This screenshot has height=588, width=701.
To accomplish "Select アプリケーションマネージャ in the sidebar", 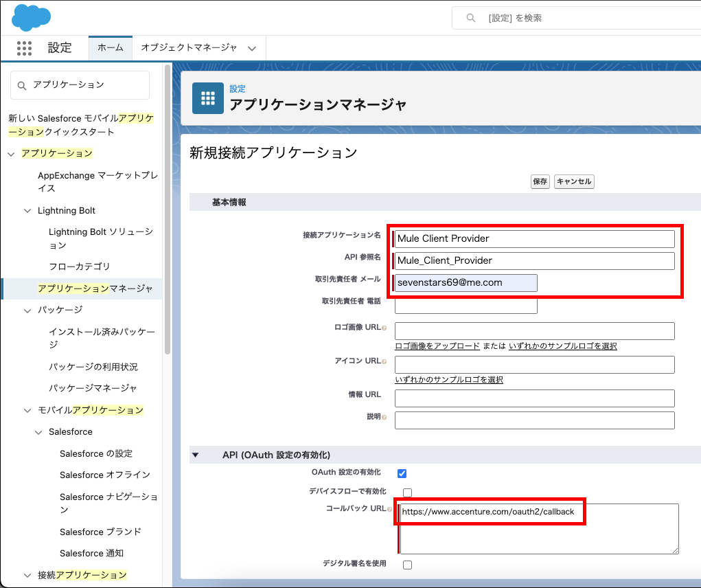I will 95,289.
